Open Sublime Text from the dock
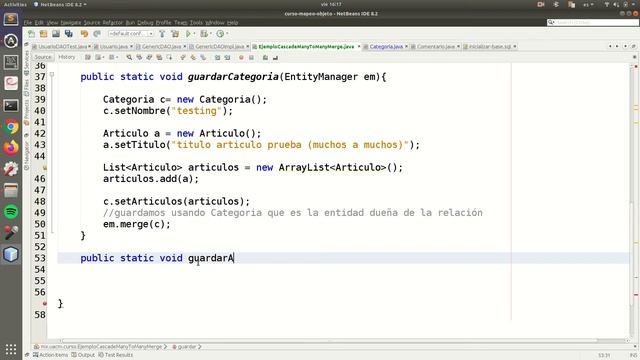This screenshot has width=640, height=360. tap(11, 19)
